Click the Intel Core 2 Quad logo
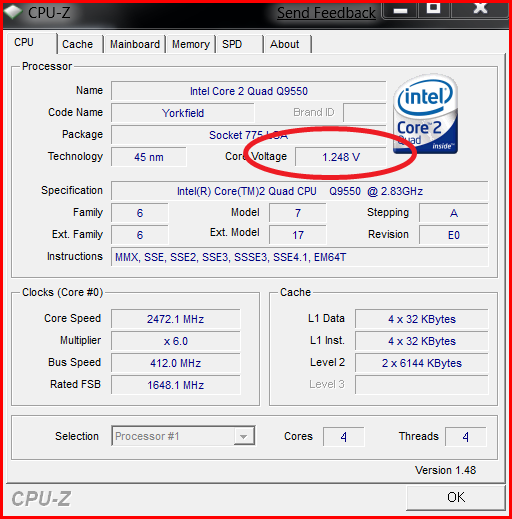512x519 pixels. [x=425, y=114]
